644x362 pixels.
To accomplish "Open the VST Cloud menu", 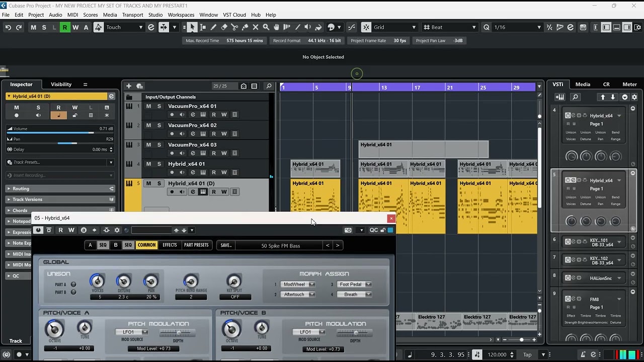I will [x=234, y=15].
